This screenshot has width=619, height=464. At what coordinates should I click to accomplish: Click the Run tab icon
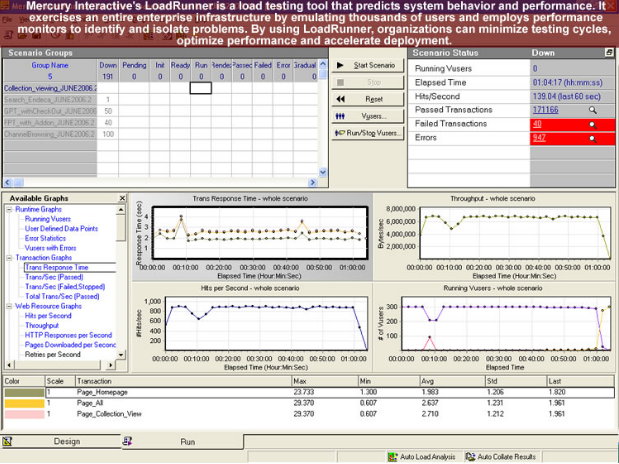pos(127,441)
